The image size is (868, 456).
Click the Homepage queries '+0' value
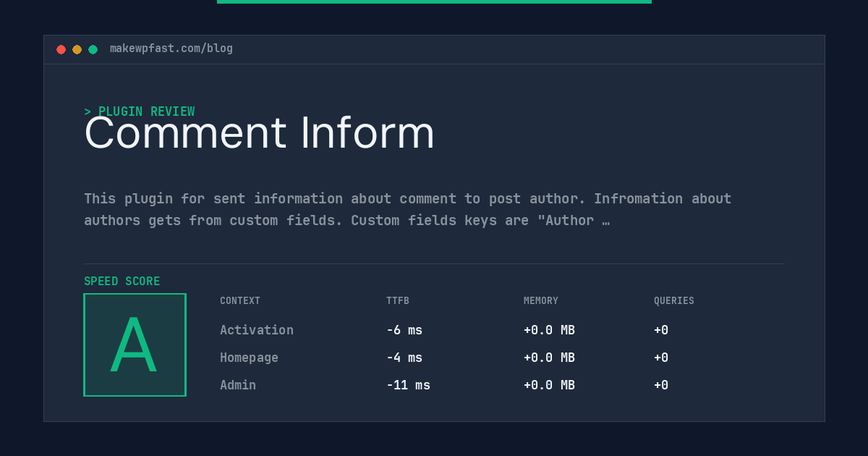pyautogui.click(x=661, y=358)
